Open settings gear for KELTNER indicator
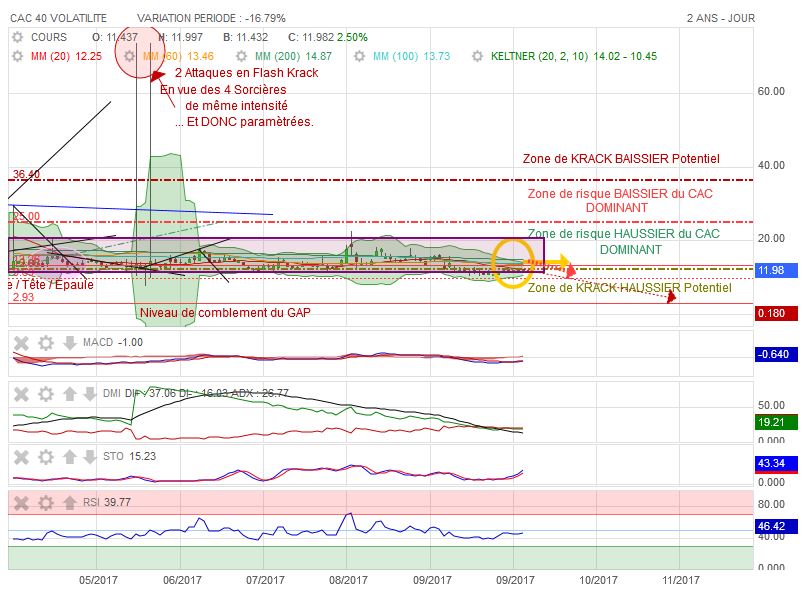This screenshot has height=597, width=802. (x=477, y=56)
